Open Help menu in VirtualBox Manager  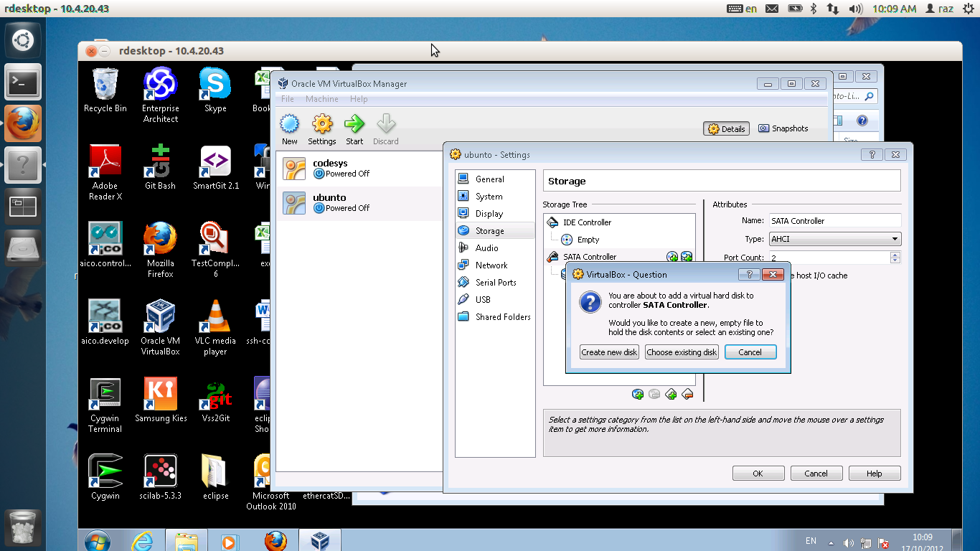tap(359, 99)
